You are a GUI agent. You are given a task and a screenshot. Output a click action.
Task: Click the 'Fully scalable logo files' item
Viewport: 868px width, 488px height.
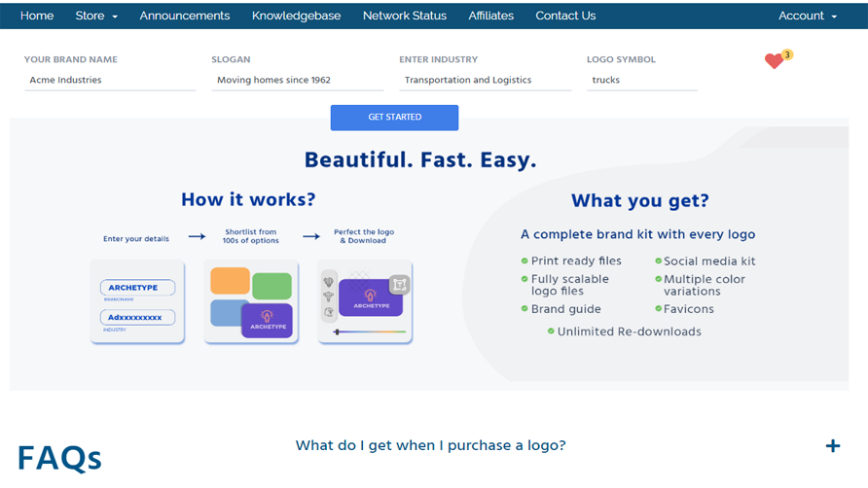[565, 285]
